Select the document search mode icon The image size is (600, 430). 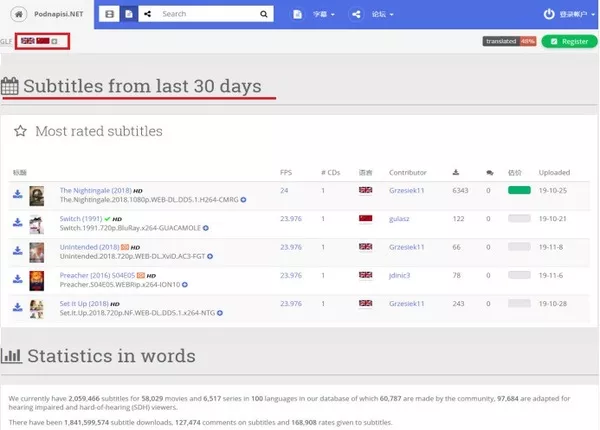click(x=128, y=14)
